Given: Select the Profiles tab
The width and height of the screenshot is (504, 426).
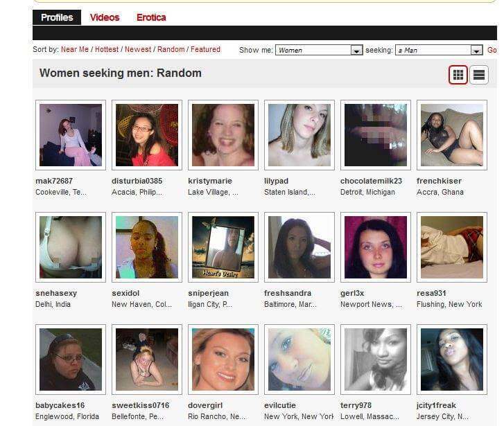Looking at the screenshot, I should 57,17.
